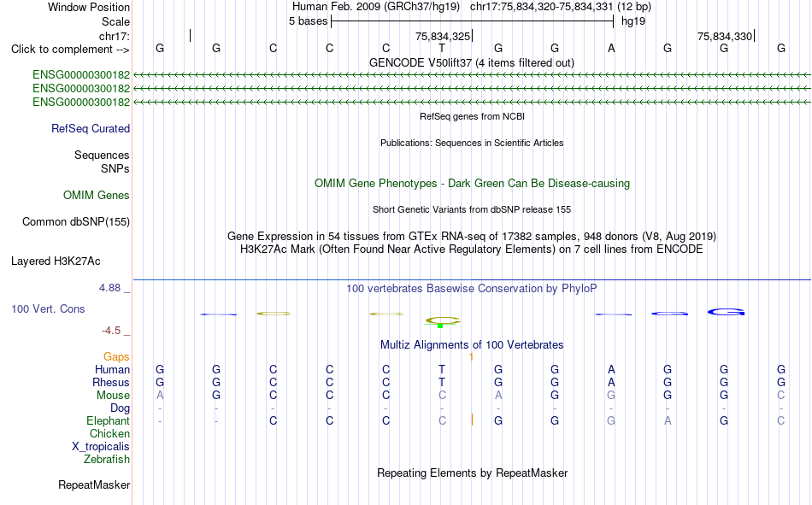Click the 'Click to complement -->' label

[70, 50]
